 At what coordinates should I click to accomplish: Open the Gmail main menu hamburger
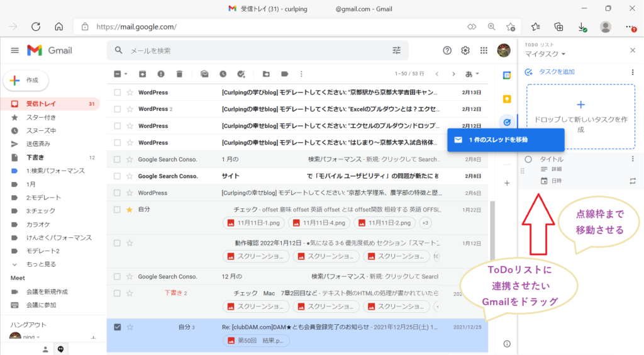tap(15, 50)
